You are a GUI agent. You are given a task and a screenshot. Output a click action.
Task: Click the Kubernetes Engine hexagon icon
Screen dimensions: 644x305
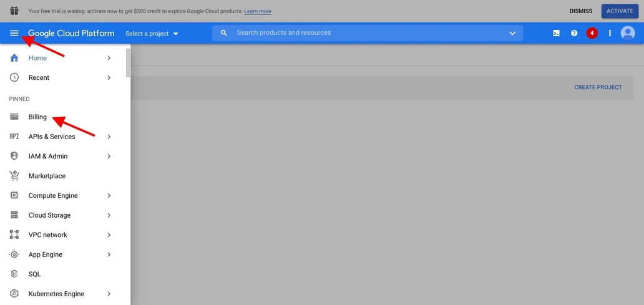pos(14,294)
